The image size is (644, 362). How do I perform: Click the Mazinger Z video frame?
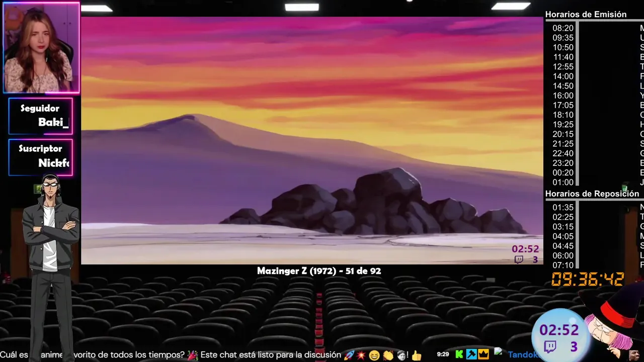point(312,141)
